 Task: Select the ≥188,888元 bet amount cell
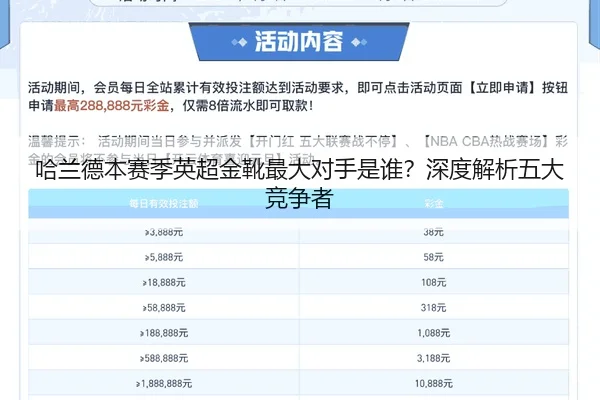(164, 333)
